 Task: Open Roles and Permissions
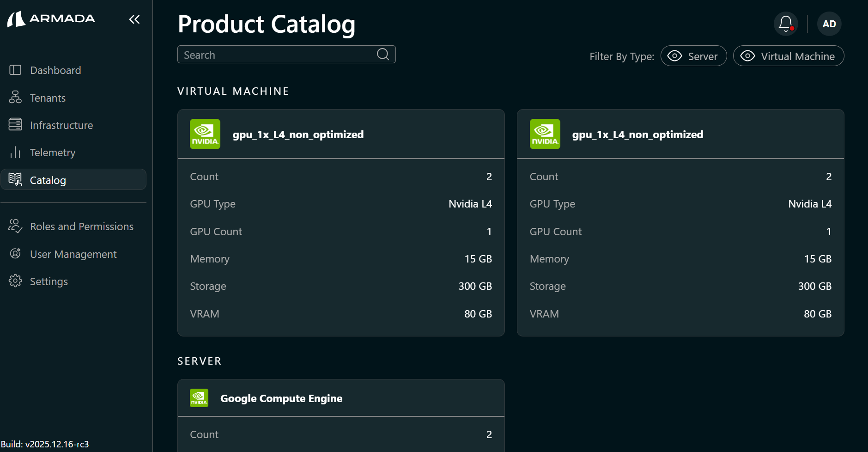[x=81, y=226]
